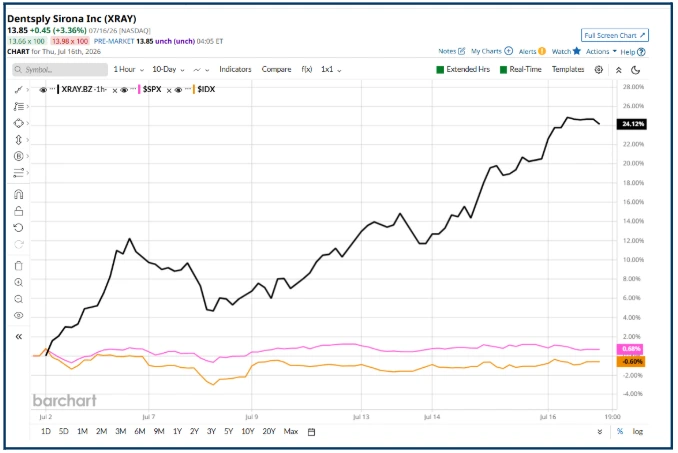Screen dimensions: 678x453
Task: Click the Alerts exclamation icon
Action: pyautogui.click(x=542, y=51)
